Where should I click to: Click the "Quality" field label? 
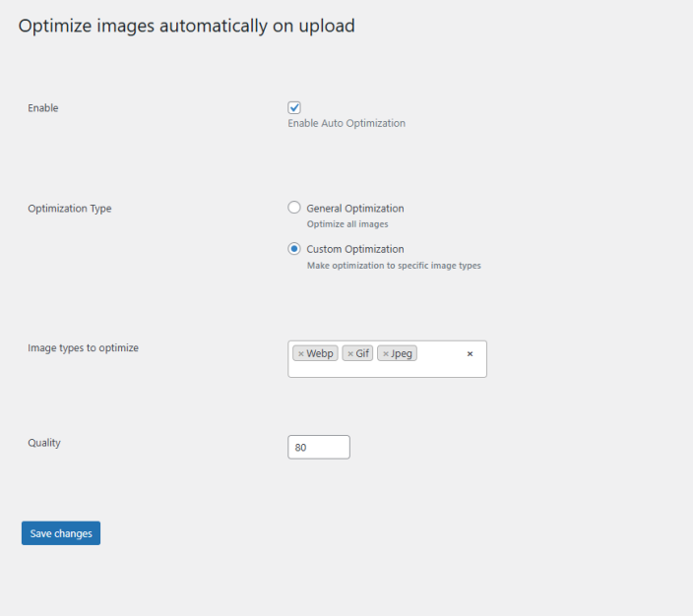pyautogui.click(x=44, y=443)
